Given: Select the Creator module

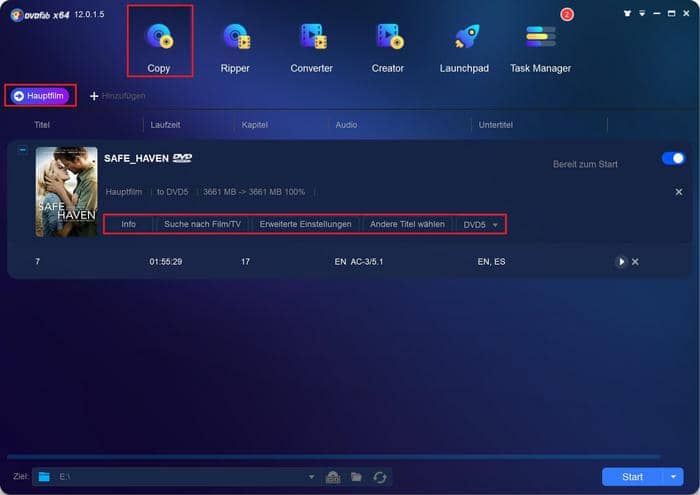Looking at the screenshot, I should coord(388,48).
